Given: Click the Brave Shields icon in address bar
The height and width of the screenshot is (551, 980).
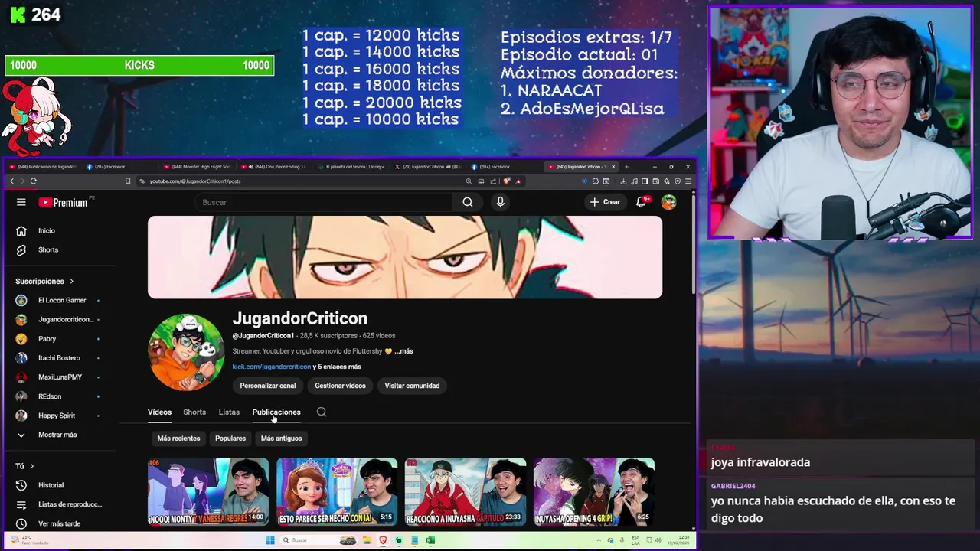Looking at the screenshot, I should tap(506, 181).
